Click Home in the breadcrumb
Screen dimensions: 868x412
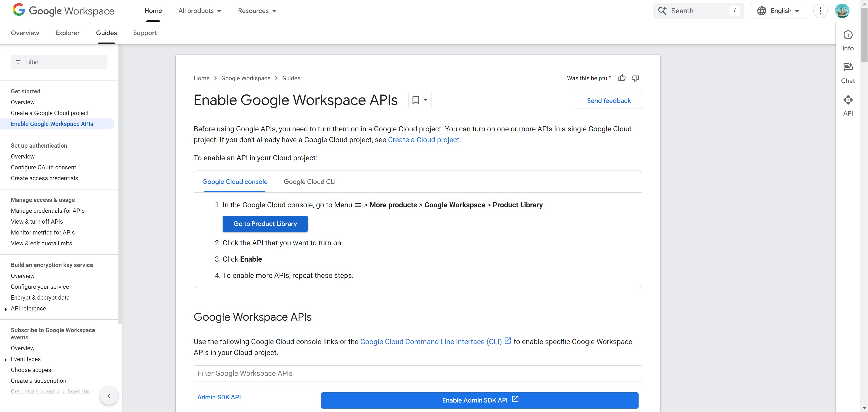(201, 78)
